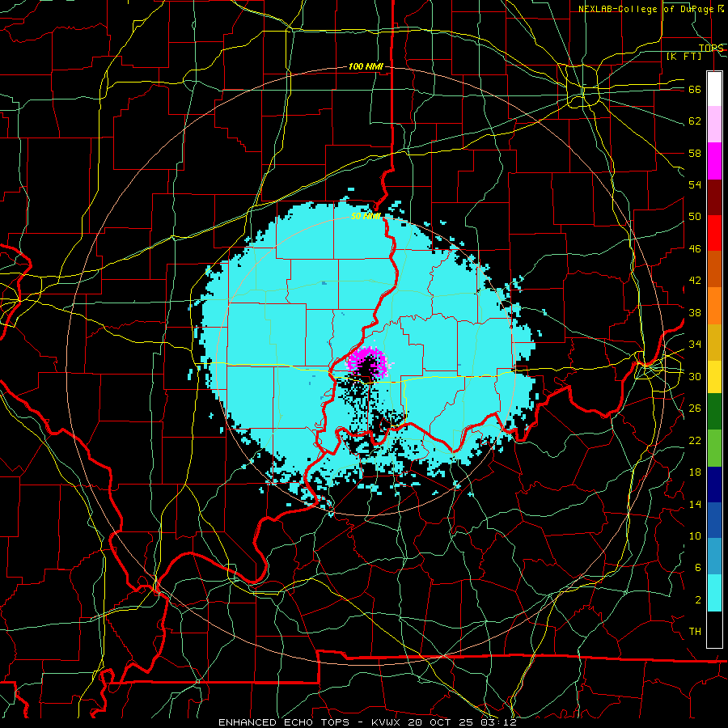This screenshot has width=728, height=728.
Task: Click the "50" legend value
Action: click(x=695, y=217)
